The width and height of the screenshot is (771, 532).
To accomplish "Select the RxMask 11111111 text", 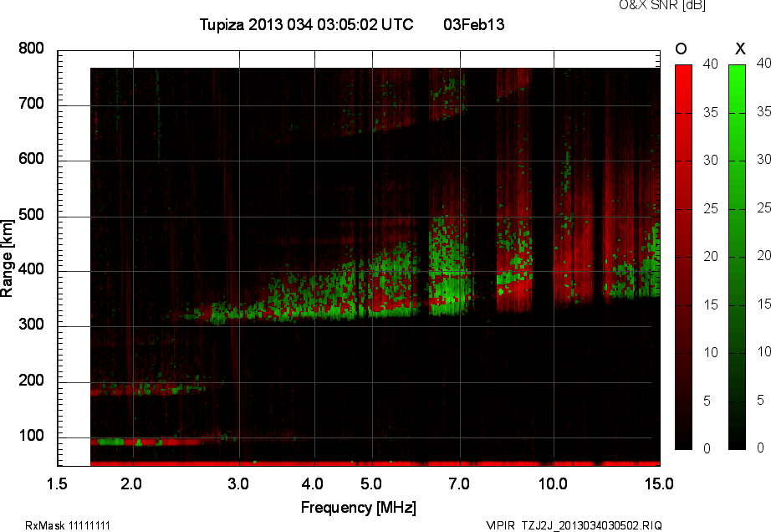I will pyautogui.click(x=68, y=525).
